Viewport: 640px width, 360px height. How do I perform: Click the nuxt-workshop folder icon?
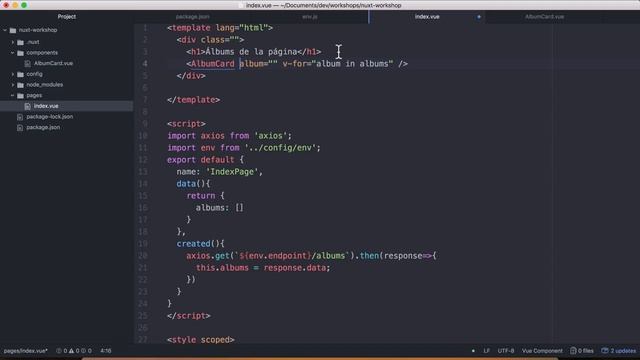point(13,30)
